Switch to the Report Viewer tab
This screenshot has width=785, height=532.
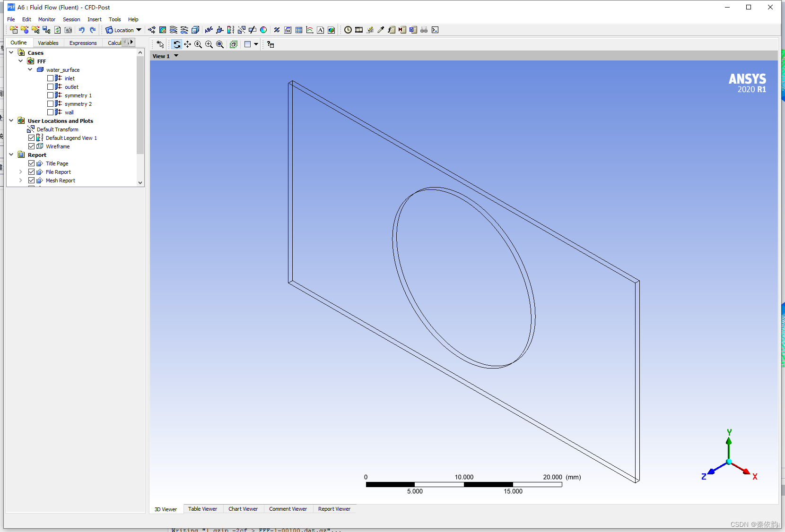[334, 509]
